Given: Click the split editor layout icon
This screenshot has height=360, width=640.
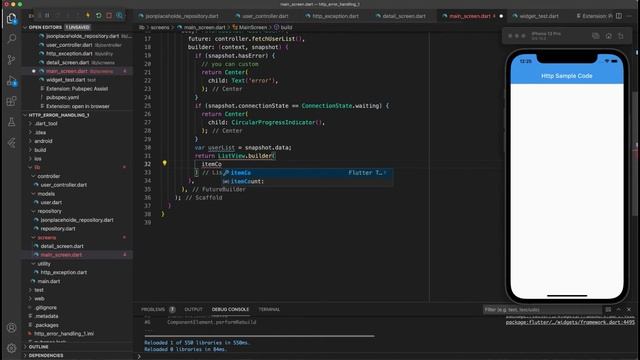Looking at the screenshot, I should 619,16.
